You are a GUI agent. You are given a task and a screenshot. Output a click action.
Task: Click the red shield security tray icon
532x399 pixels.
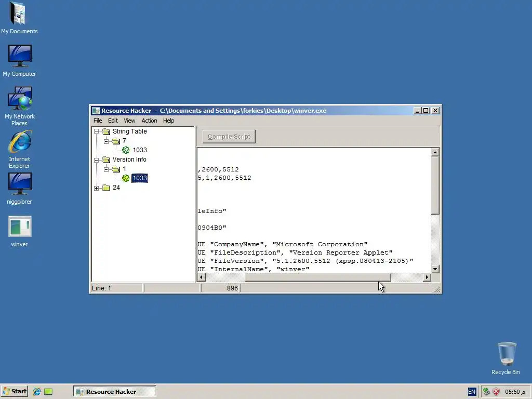pyautogui.click(x=496, y=392)
